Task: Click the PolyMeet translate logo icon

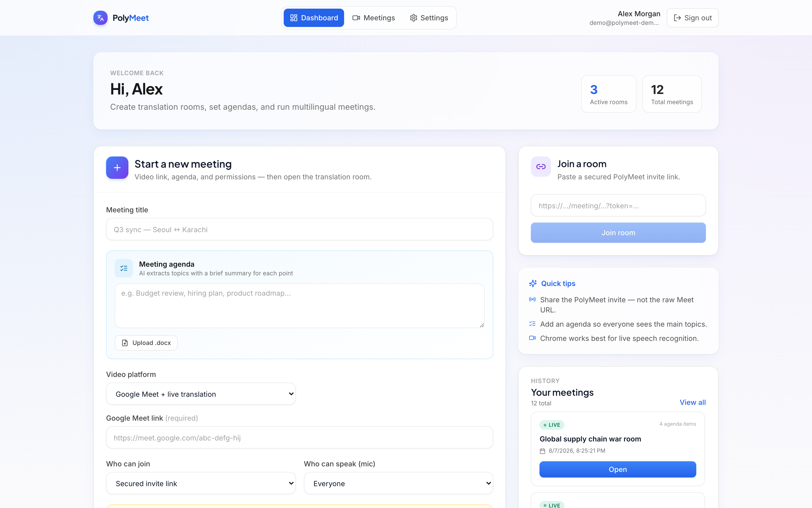Action: pyautogui.click(x=100, y=18)
